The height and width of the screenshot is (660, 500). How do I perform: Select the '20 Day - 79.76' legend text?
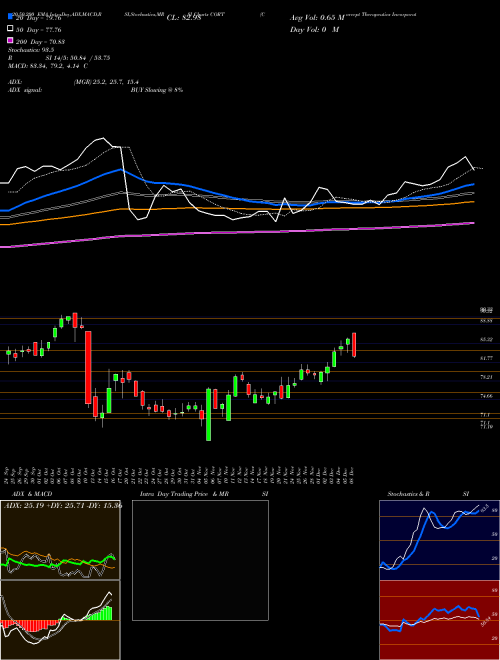[38, 18]
